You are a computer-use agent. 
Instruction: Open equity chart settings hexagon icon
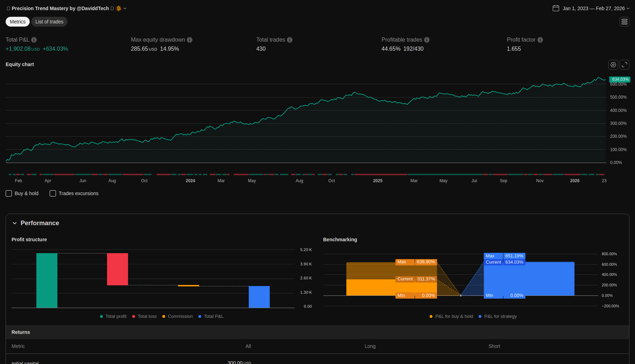(613, 65)
